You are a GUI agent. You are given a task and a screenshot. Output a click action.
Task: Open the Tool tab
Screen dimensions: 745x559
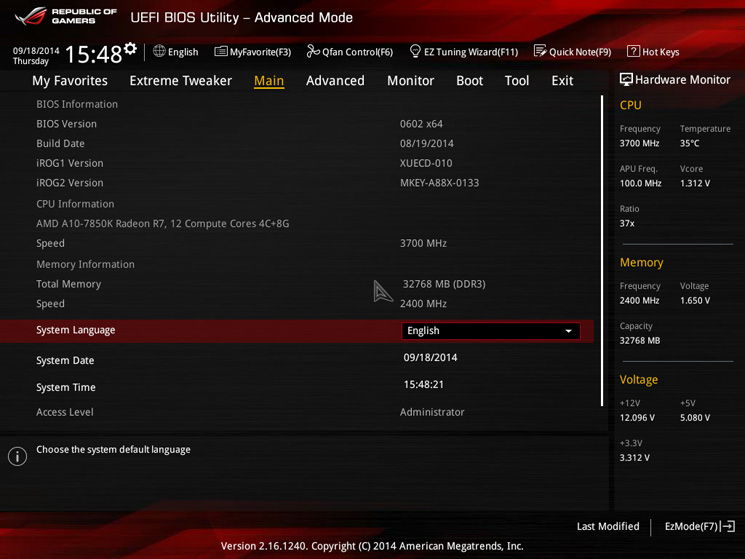[x=517, y=81]
